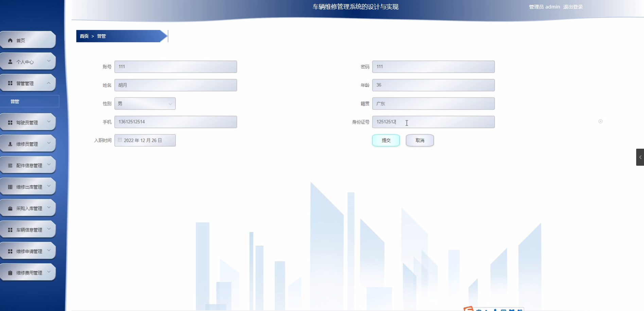Click the 姓名 label text
The height and width of the screenshot is (311, 644).
coord(107,85)
